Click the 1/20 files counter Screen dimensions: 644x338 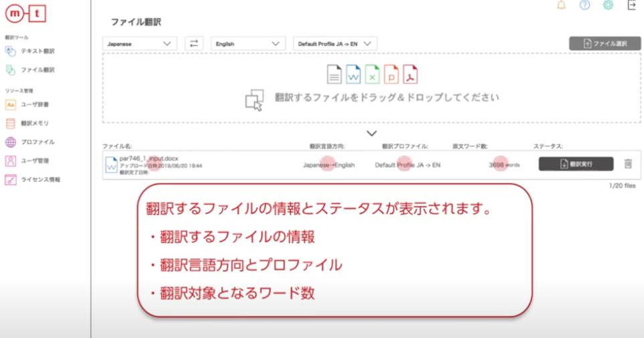(622, 186)
